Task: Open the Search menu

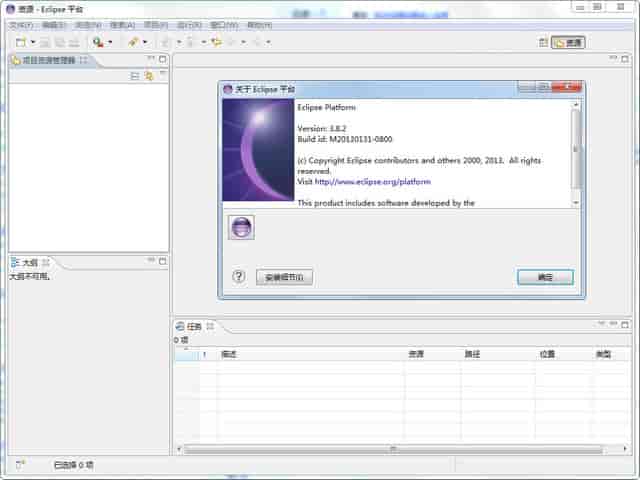Action: pyautogui.click(x=122, y=25)
